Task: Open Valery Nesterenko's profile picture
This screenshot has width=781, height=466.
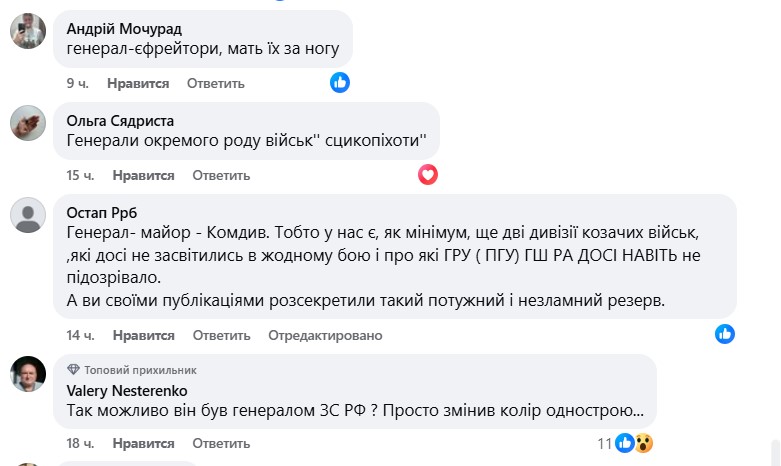Action: point(27,374)
